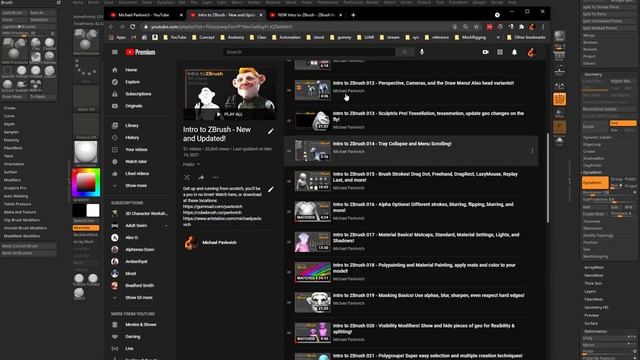Switch to NEW Intro to ZBrush tab
The width and height of the screenshot is (640, 360).
click(306, 15)
